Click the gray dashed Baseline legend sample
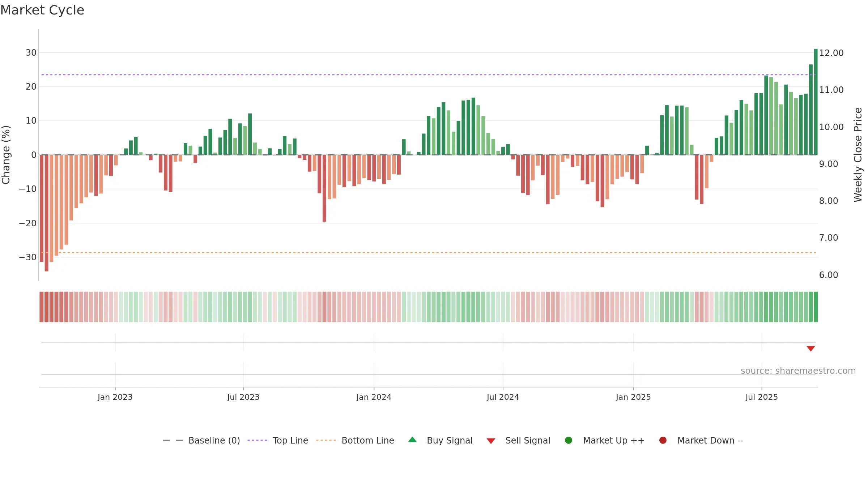This screenshot has width=868, height=488. pyautogui.click(x=173, y=440)
